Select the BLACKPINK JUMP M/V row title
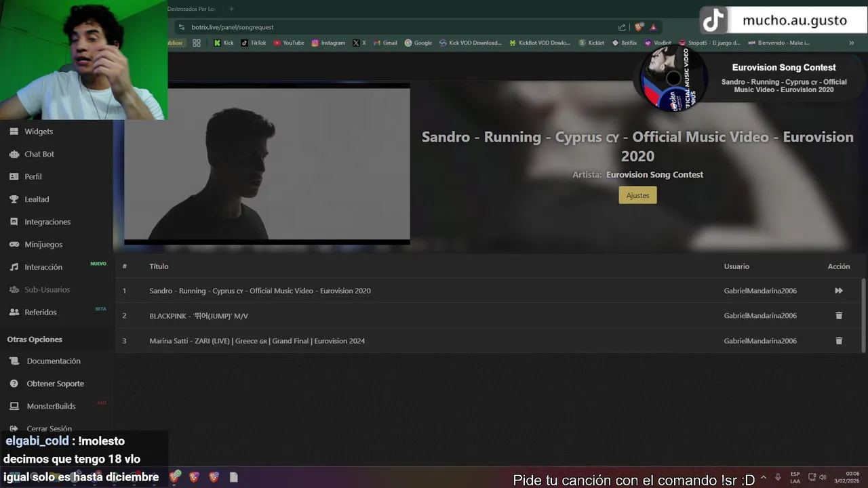868x488 pixels. pyautogui.click(x=199, y=316)
